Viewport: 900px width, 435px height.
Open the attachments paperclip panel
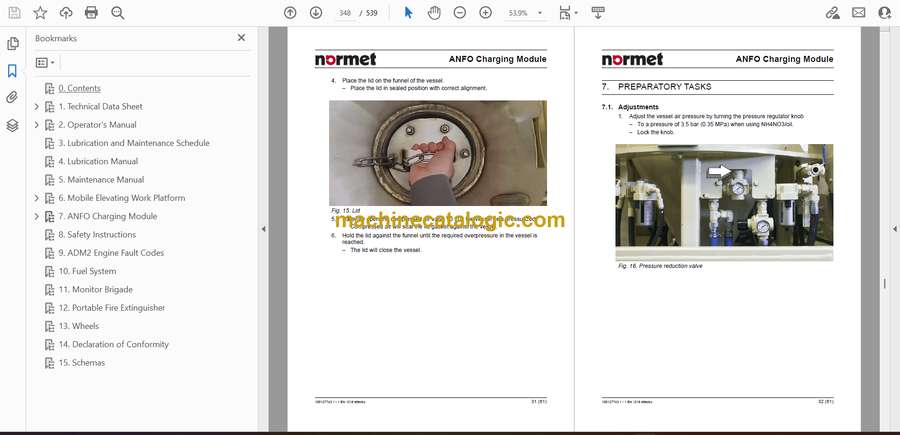pos(12,98)
